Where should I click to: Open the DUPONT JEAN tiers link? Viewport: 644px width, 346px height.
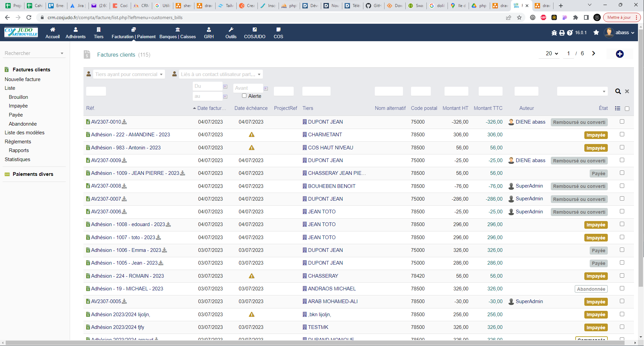(325, 122)
